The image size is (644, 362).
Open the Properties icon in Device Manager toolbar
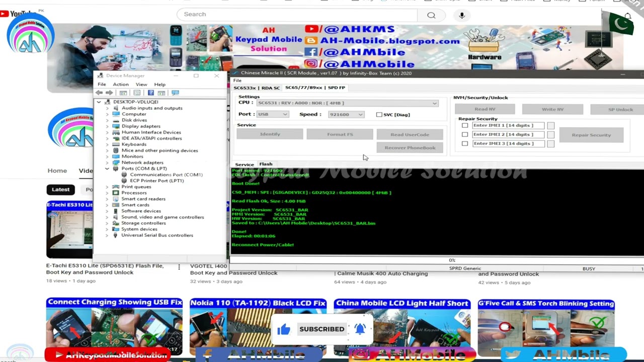click(137, 93)
